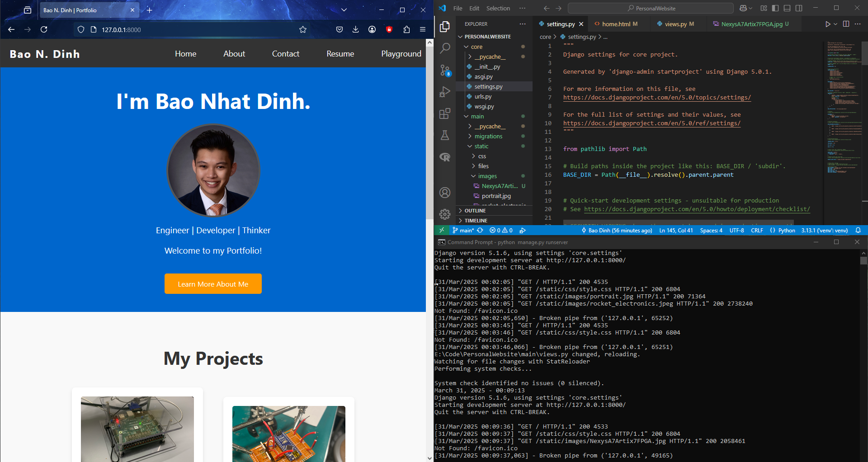Collapse the core folder in Explorer
This screenshot has width=868, height=462.
pos(476,47)
